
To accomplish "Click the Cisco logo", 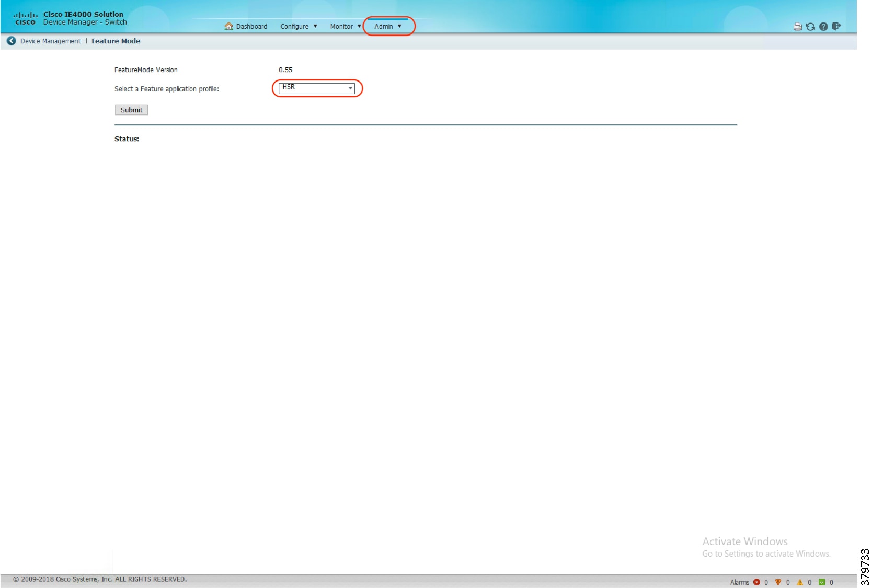I will [x=25, y=19].
